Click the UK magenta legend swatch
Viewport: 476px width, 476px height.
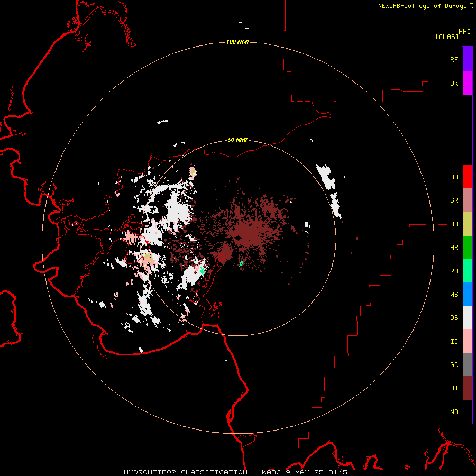[467, 83]
